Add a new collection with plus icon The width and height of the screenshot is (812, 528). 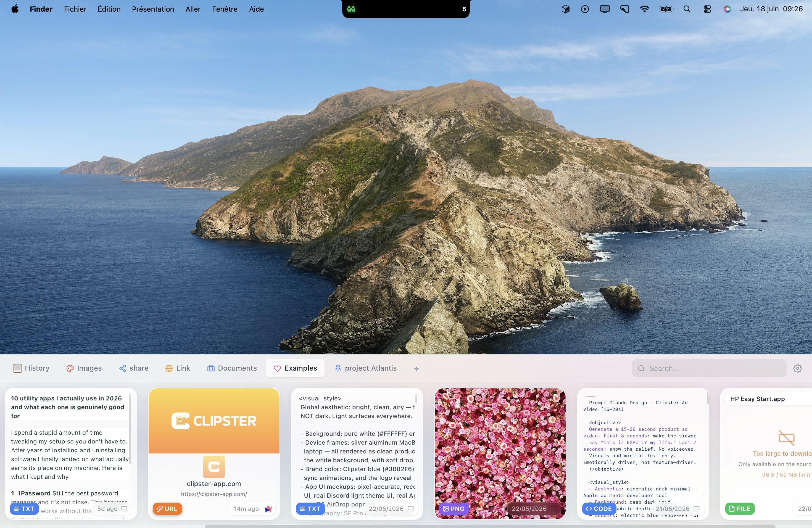coord(416,369)
